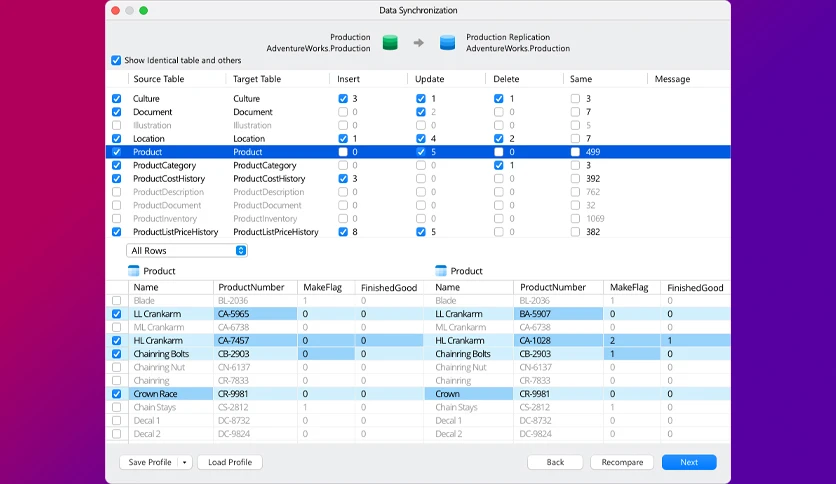Open the All Rows filter dropdown
Image resolution: width=836 pixels, height=484 pixels.
[187, 251]
